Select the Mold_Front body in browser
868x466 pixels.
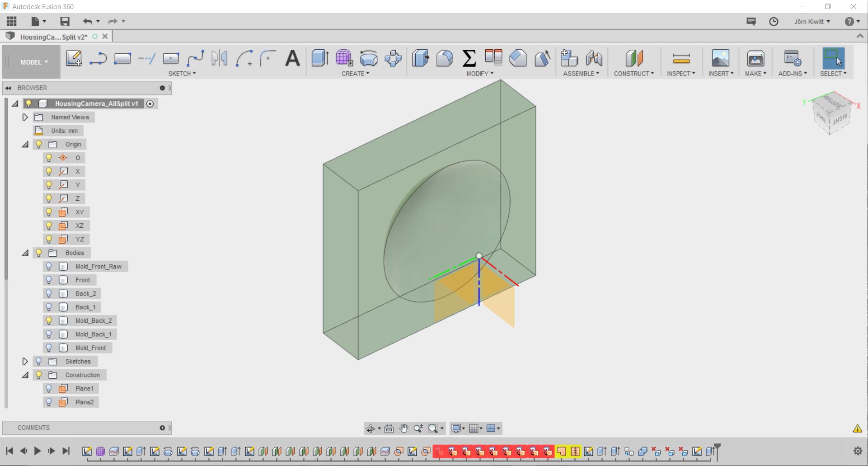pyautogui.click(x=90, y=348)
